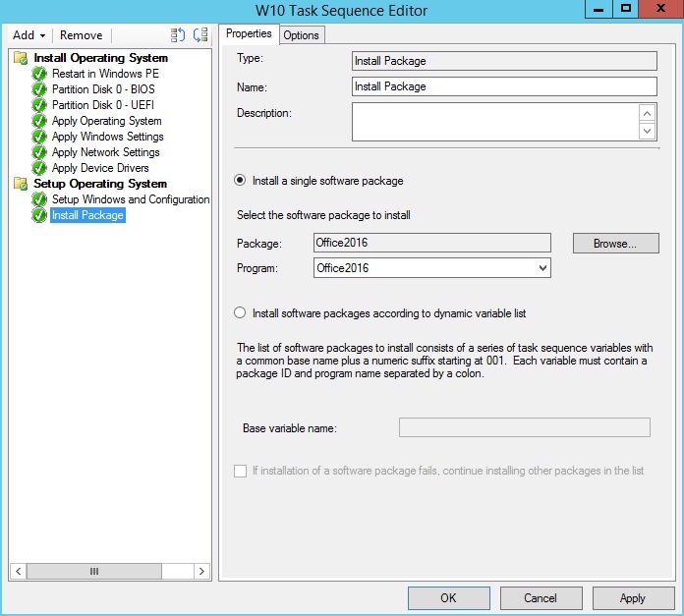Select the Properties tab
This screenshot has height=616, width=684.
[x=249, y=34]
